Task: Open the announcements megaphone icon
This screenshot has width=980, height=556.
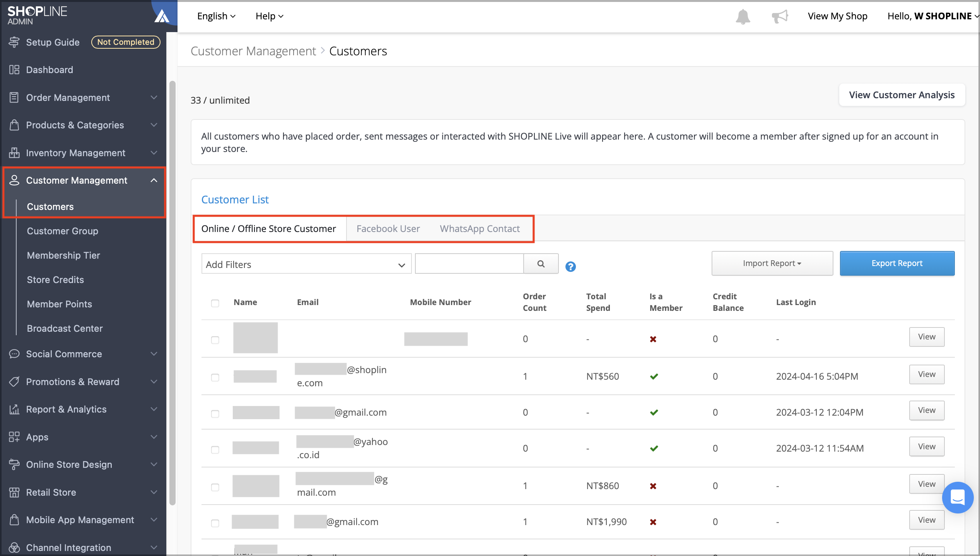Action: [x=780, y=17]
